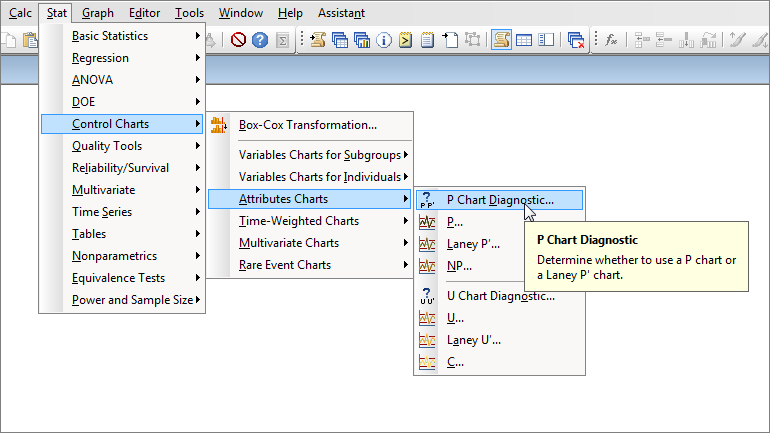Click the fx formula toolbar icon
The width and height of the screenshot is (770, 433).
(x=610, y=40)
